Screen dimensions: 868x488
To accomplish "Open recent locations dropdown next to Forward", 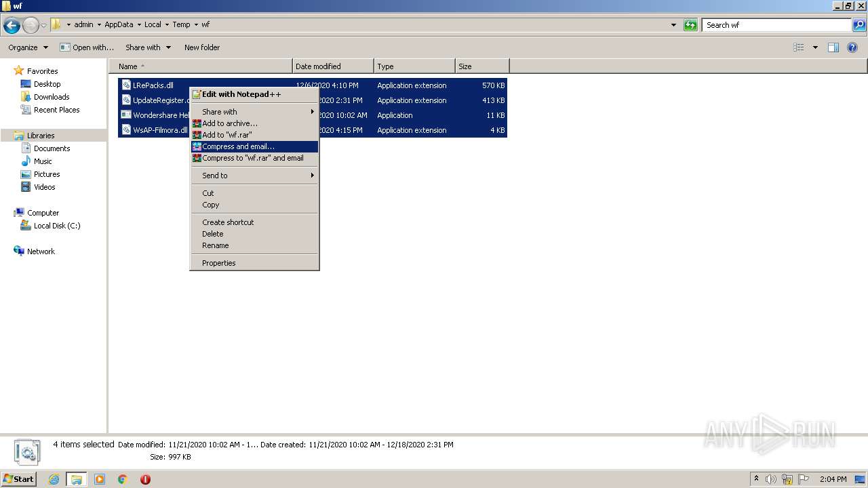I will pyautogui.click(x=43, y=26).
